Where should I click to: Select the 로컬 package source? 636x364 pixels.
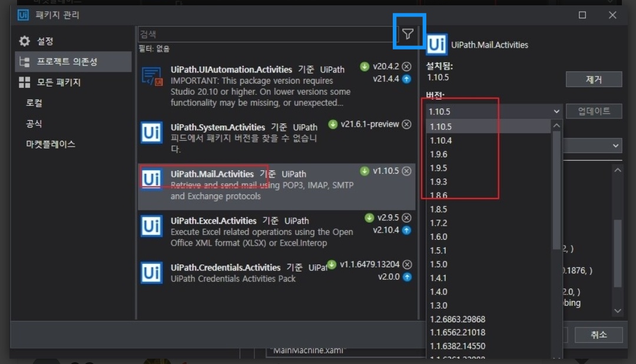pyautogui.click(x=34, y=103)
